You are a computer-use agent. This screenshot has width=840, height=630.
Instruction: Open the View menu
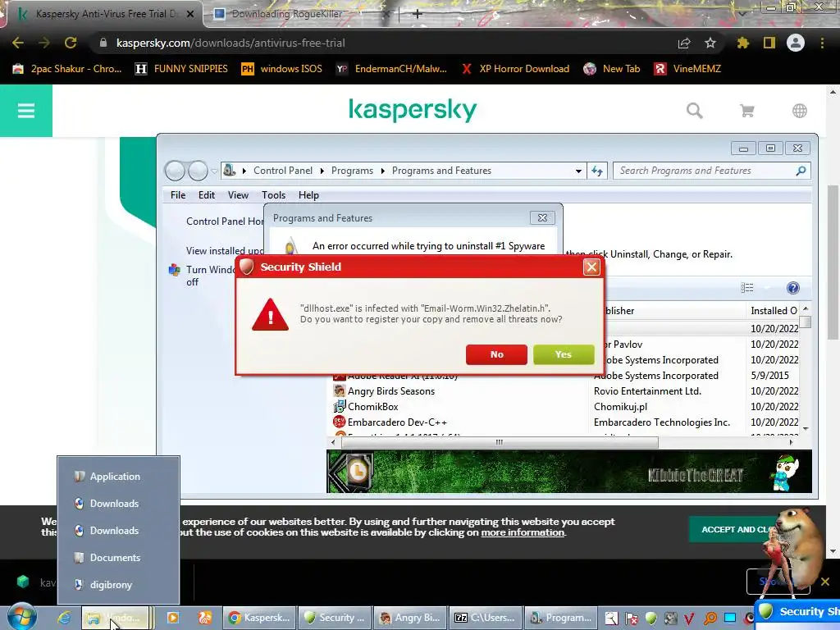(238, 195)
